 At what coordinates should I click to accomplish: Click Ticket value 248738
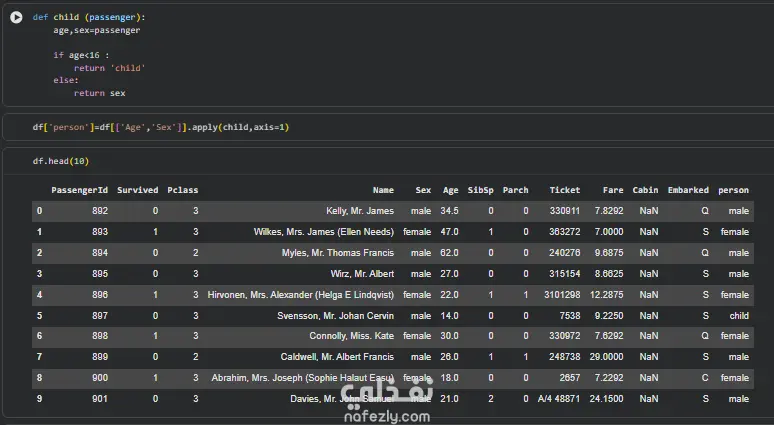(x=565, y=356)
